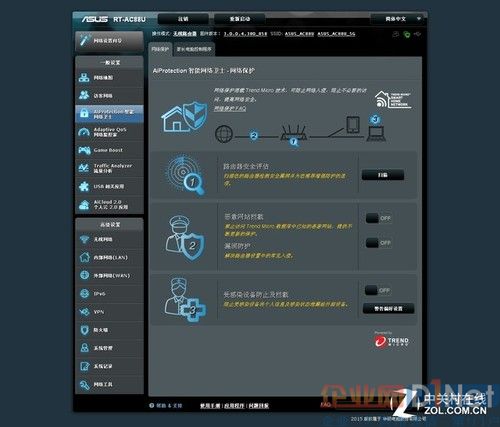Open the Quick Internet Setup wand icon
The height and width of the screenshot is (427, 500).
pos(85,40)
